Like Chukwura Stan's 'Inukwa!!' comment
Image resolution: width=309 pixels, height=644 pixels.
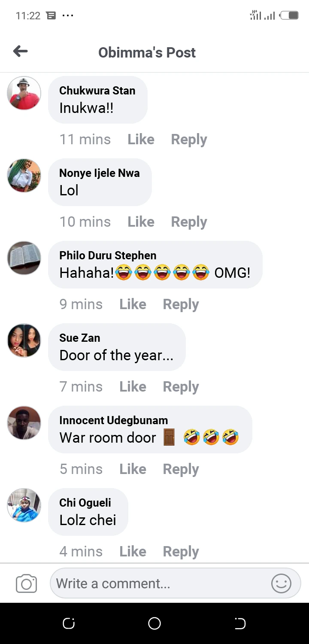141,140
